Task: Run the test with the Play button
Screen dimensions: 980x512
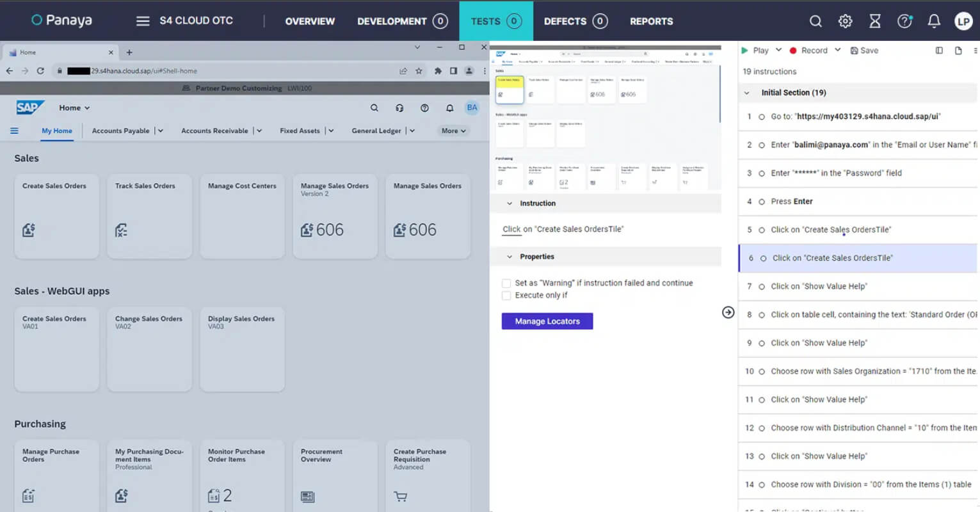Action: (x=755, y=51)
